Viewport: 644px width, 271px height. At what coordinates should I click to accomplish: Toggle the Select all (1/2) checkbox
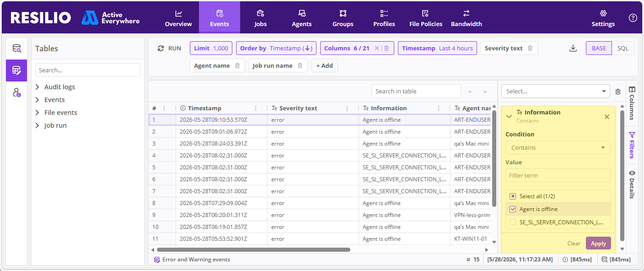513,196
